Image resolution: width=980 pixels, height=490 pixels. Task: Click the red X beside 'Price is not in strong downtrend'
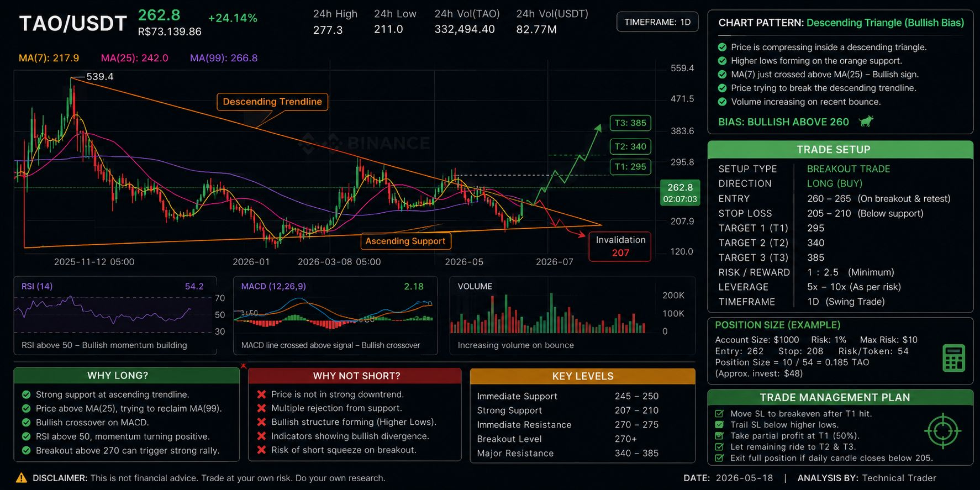point(262,394)
